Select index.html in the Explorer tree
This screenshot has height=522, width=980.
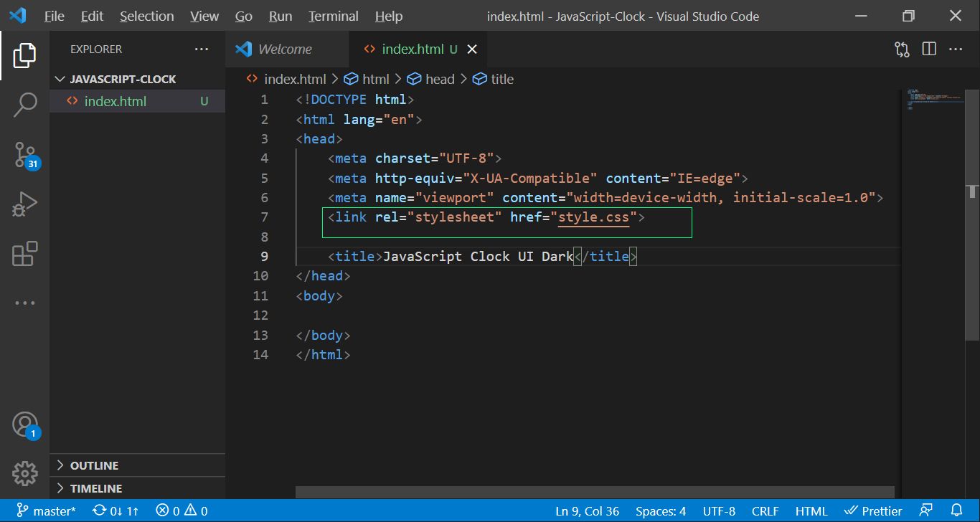click(138, 101)
